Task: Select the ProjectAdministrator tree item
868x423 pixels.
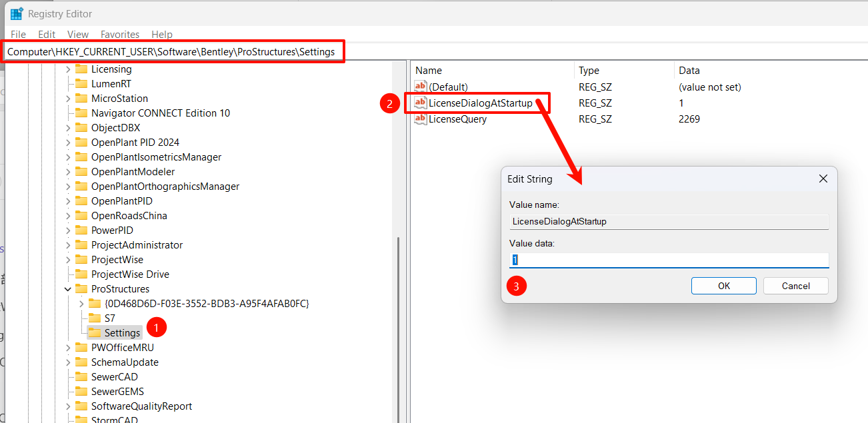Action: click(x=137, y=245)
